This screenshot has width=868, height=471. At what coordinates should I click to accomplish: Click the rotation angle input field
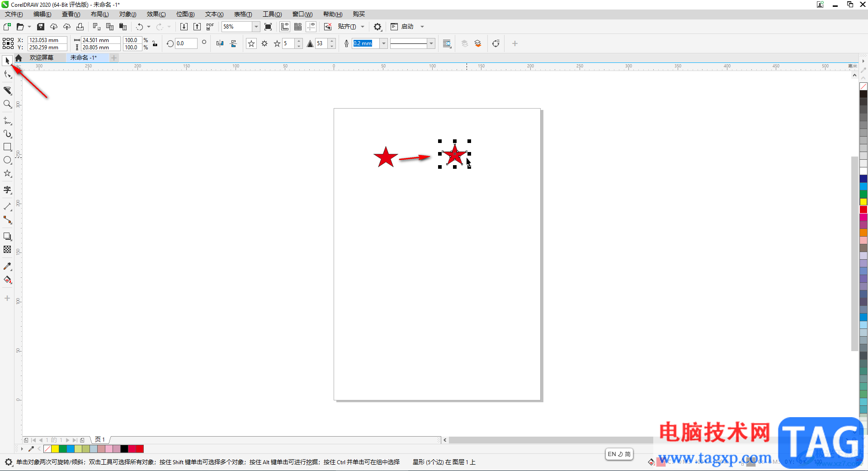pos(186,43)
